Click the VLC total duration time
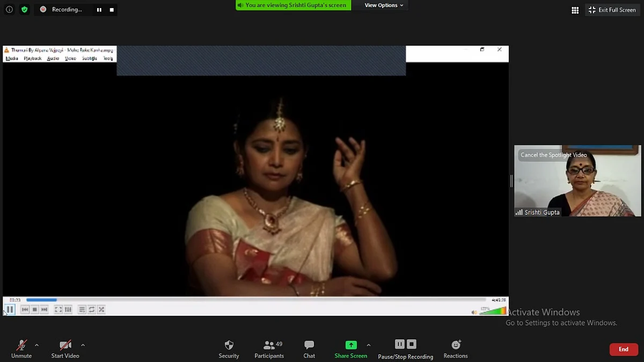Image resolution: width=644 pixels, height=362 pixels. (x=499, y=300)
